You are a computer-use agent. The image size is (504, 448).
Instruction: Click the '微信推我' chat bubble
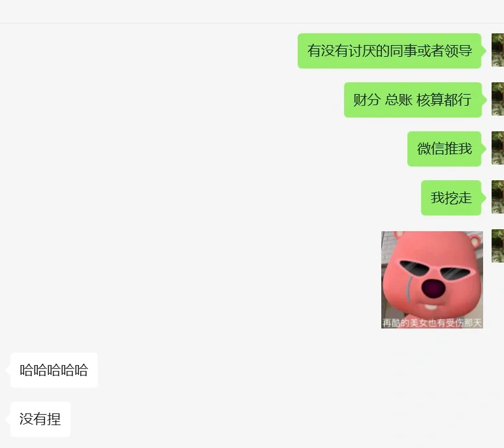coord(444,149)
